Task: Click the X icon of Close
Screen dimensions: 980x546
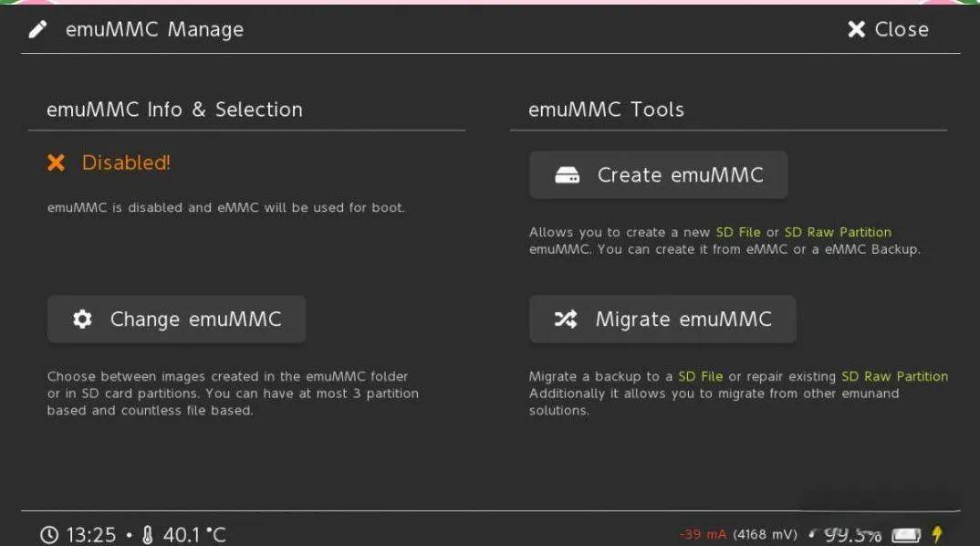Action: coord(856,29)
